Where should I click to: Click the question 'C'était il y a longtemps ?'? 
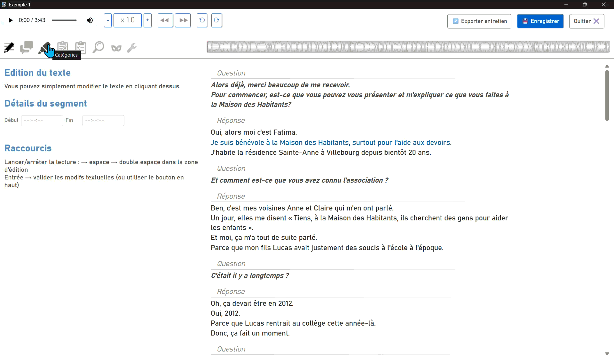[250, 276]
